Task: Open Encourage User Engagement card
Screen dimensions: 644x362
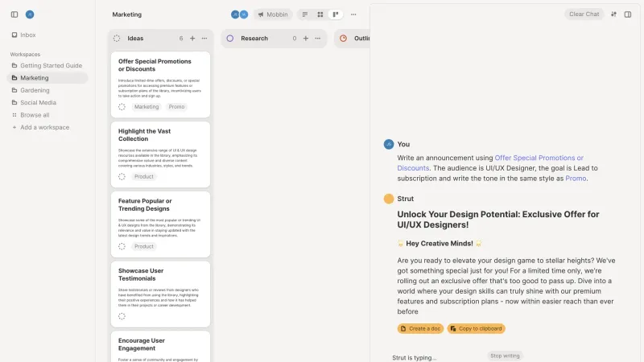Action: (x=160, y=347)
